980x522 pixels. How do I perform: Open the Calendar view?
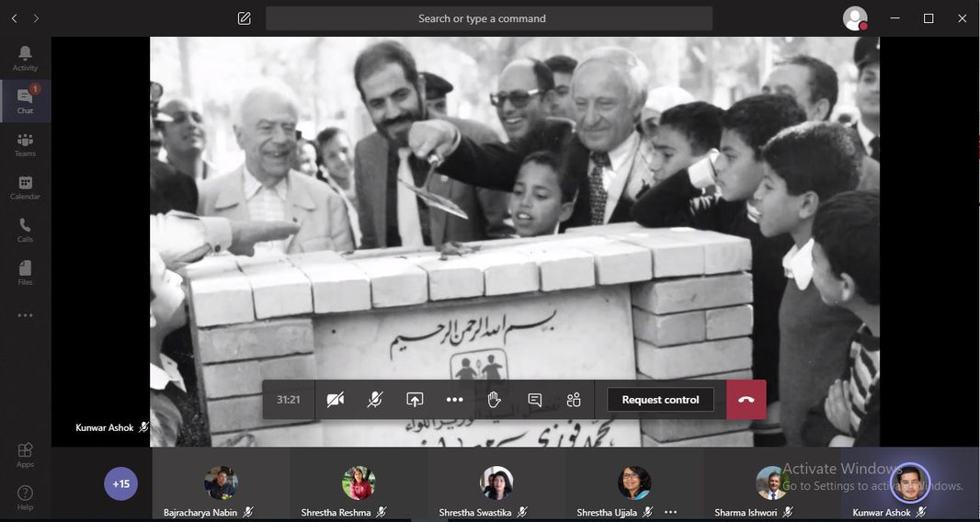[25, 187]
